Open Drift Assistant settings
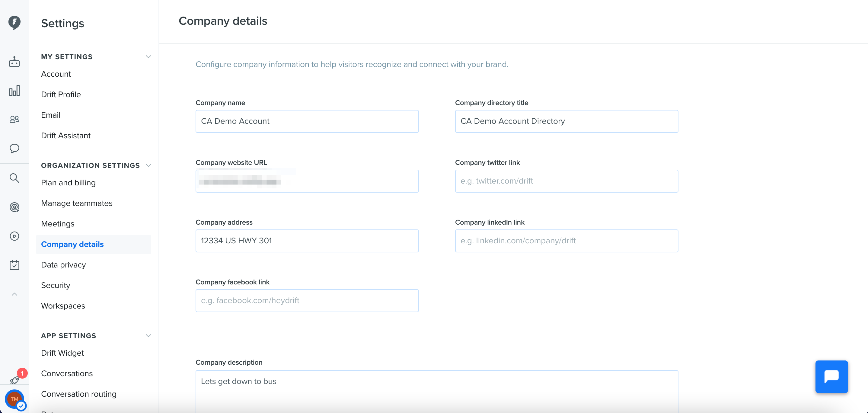This screenshot has height=413, width=868. coord(66,136)
